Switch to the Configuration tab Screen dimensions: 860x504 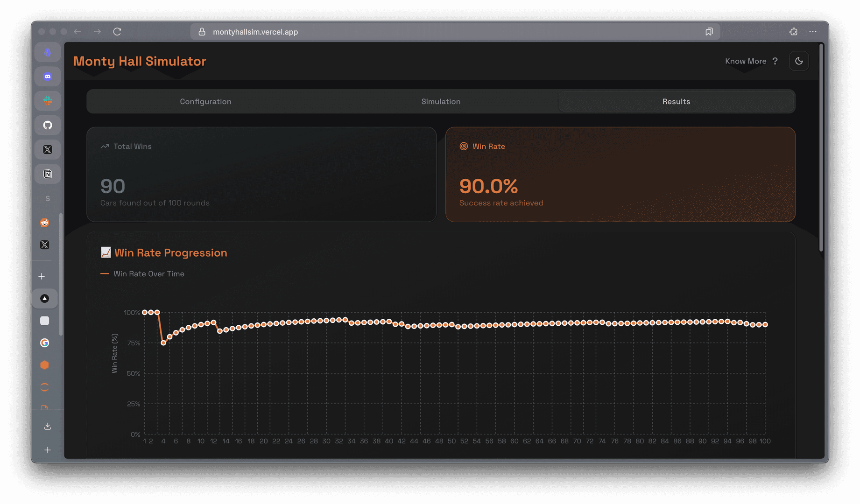coord(205,102)
